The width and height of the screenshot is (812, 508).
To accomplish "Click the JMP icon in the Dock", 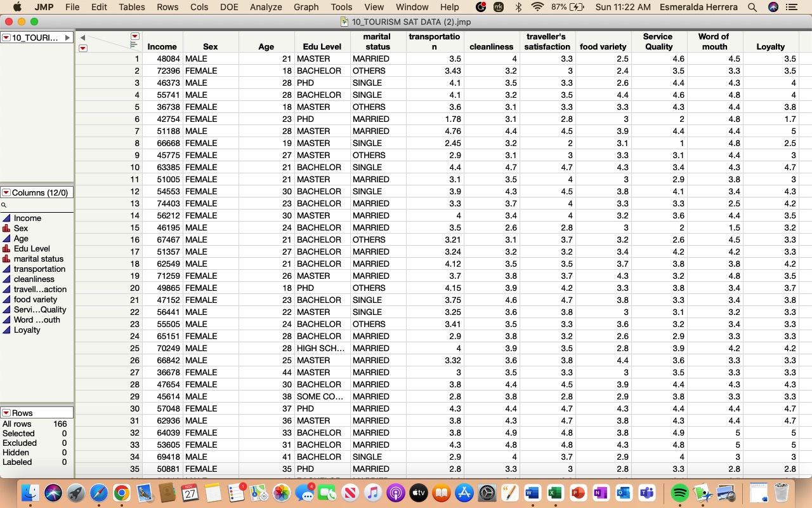I will click(703, 494).
